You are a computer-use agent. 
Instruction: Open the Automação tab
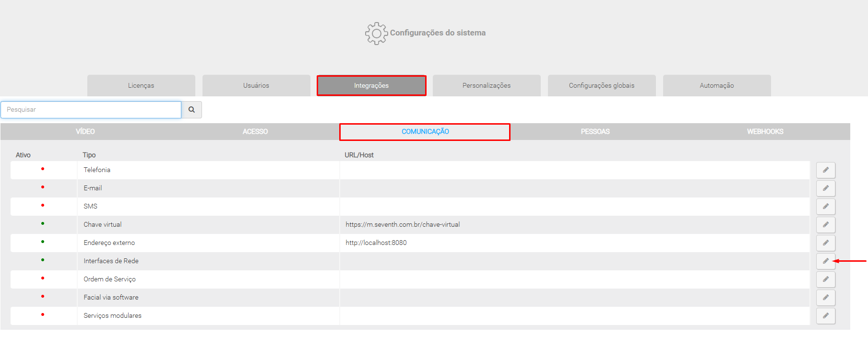pos(717,86)
